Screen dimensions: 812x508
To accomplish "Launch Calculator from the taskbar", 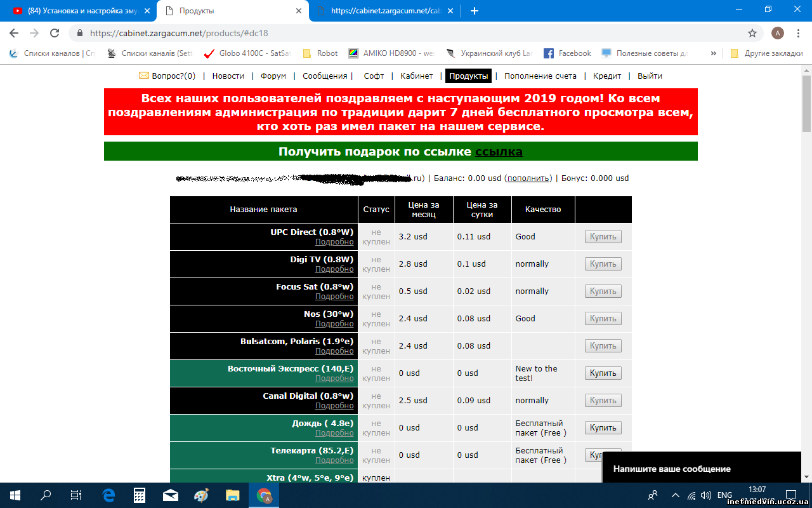I will click(140, 495).
